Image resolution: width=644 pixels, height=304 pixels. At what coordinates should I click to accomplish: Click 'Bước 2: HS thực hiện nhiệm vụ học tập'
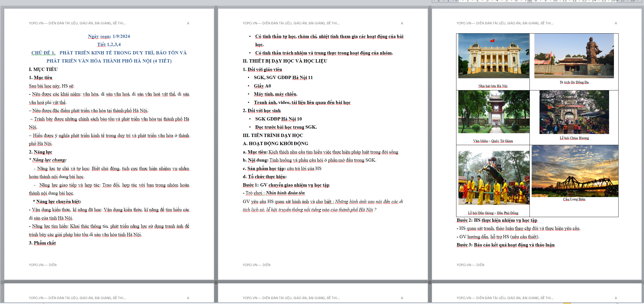(x=497, y=220)
